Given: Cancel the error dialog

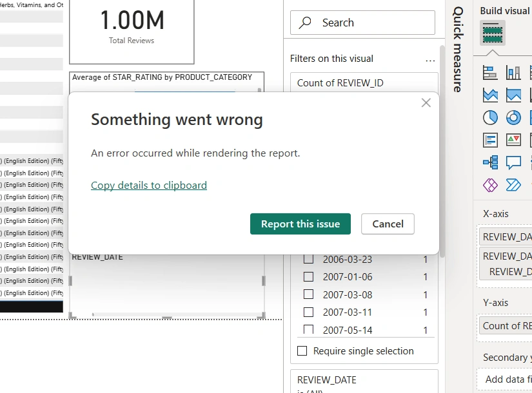Looking at the screenshot, I should pos(388,224).
